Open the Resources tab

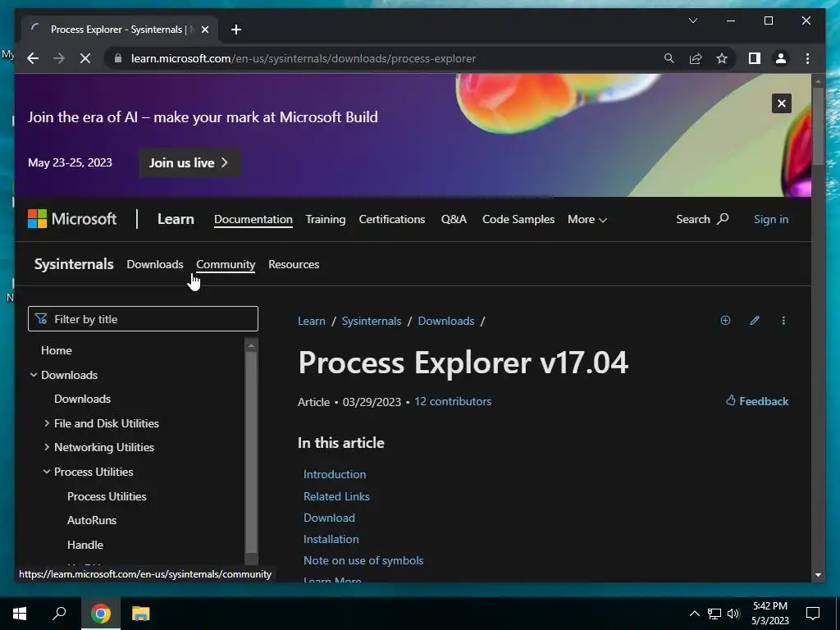pyautogui.click(x=294, y=264)
